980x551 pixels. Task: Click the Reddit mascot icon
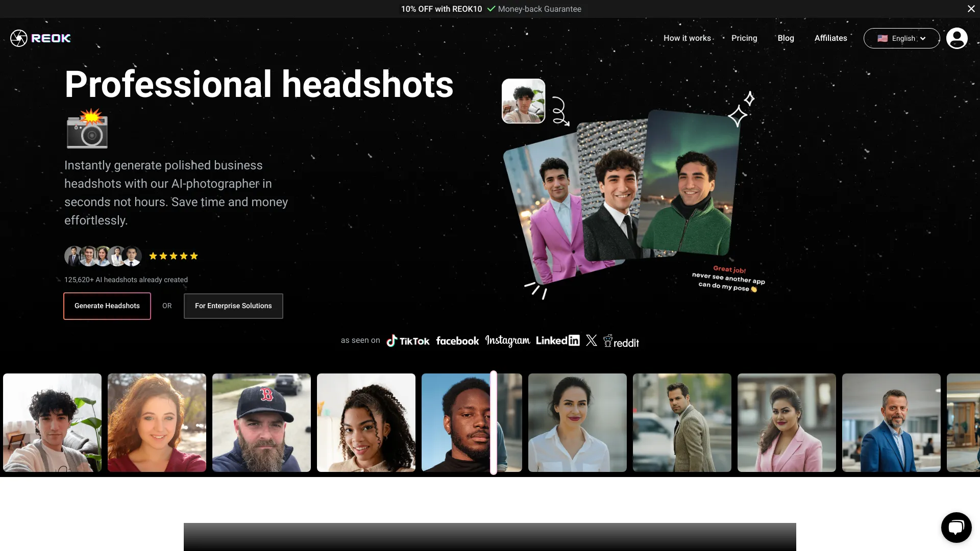click(608, 341)
